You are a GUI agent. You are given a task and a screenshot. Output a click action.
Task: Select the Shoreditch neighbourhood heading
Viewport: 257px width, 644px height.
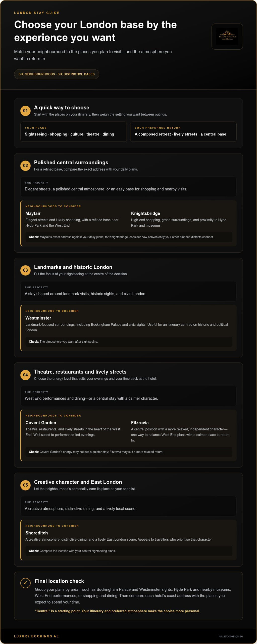pos(36,533)
